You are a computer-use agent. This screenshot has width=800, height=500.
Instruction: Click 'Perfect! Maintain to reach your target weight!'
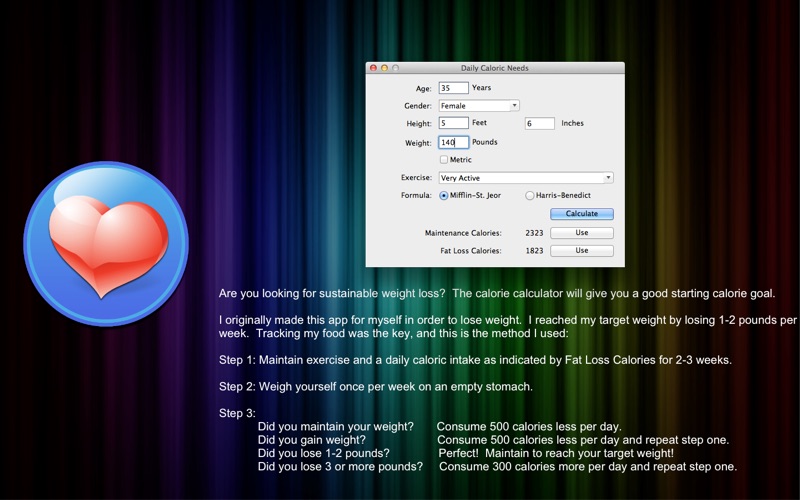556,453
